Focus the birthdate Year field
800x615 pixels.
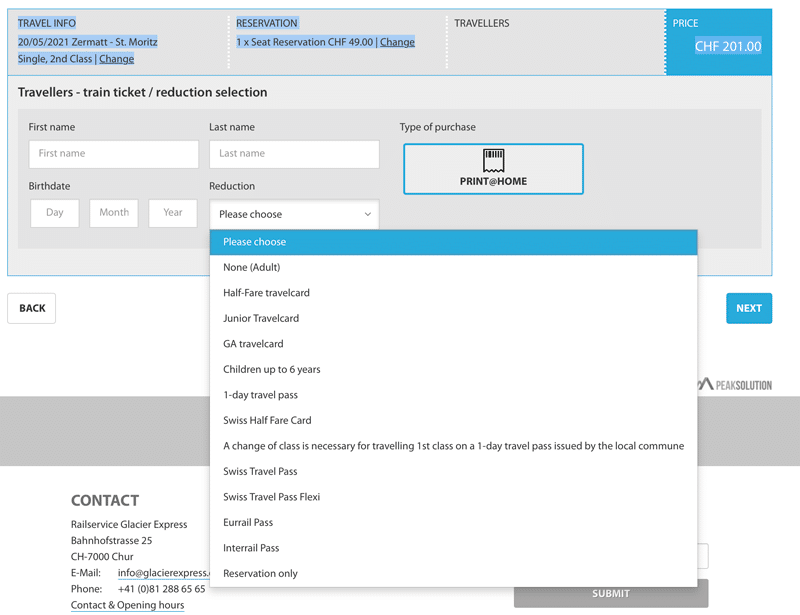coord(173,213)
